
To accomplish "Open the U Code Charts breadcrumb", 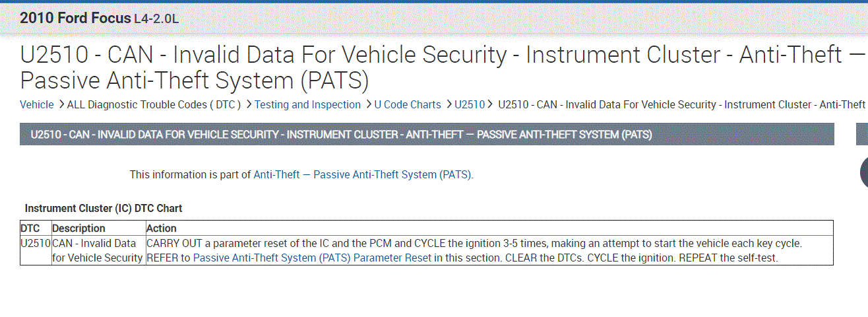I will click(408, 104).
